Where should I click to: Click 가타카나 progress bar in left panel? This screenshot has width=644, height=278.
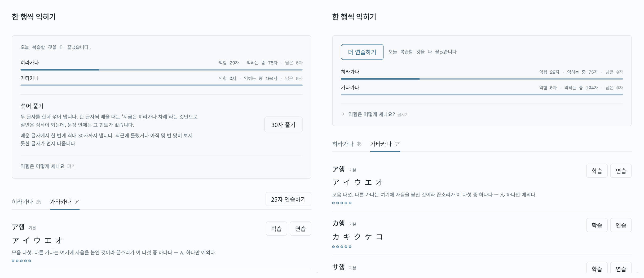coord(161,85)
